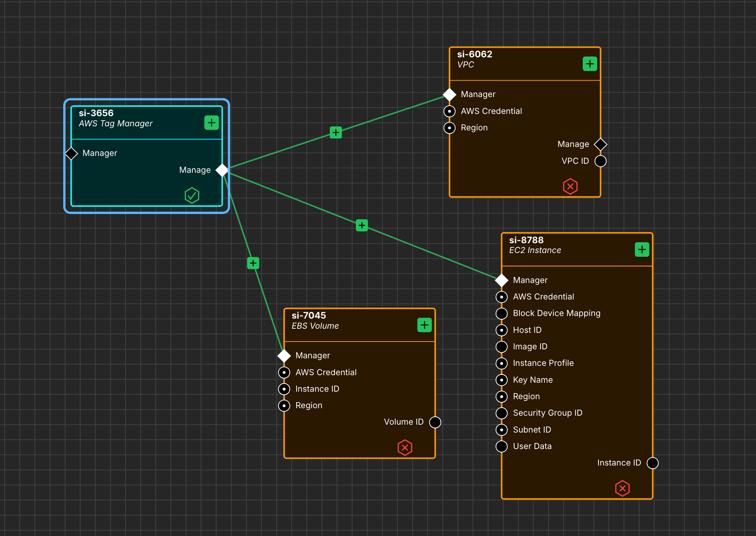The width and height of the screenshot is (756, 536).
Task: Click the Key Name input socket
Action: pos(502,380)
